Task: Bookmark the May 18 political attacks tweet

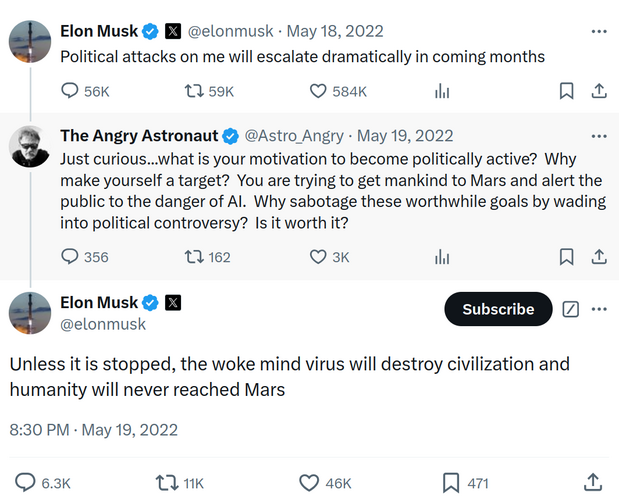Action: pyautogui.click(x=566, y=91)
